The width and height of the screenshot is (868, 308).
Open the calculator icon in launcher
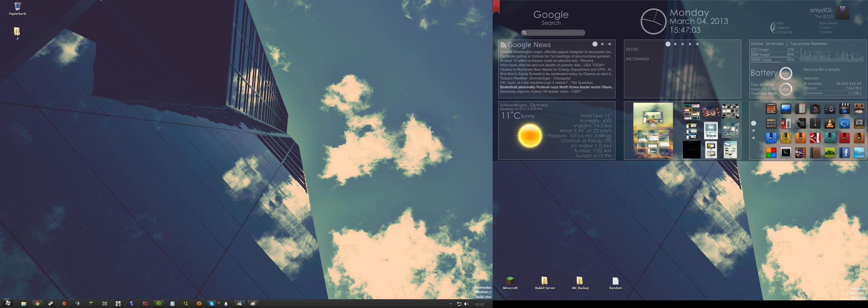pyautogui.click(x=771, y=123)
